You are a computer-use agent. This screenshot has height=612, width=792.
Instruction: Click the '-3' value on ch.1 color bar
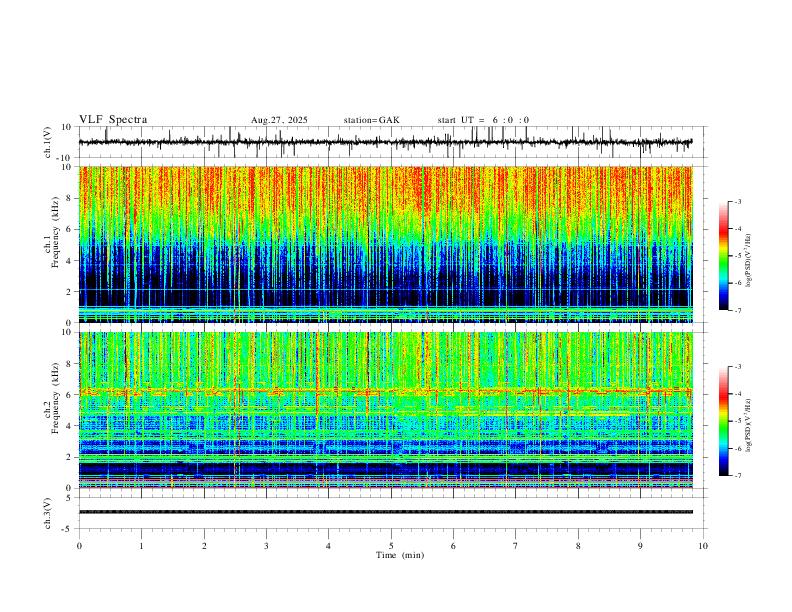coord(737,201)
